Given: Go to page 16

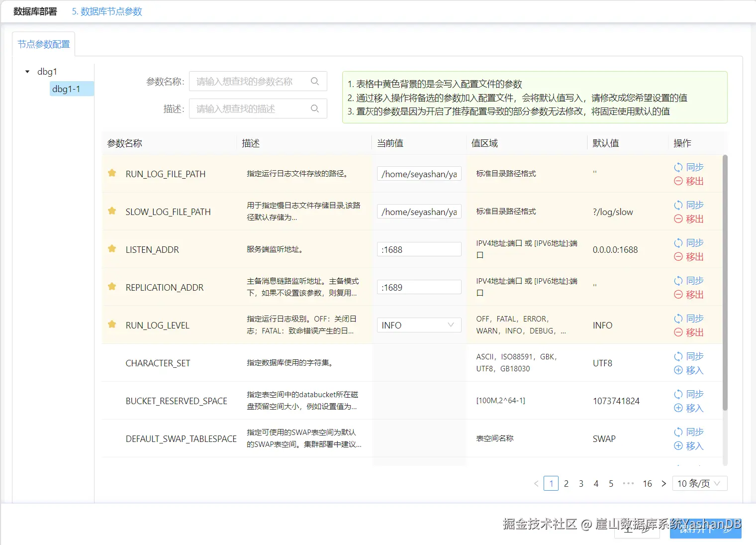Looking at the screenshot, I should tap(647, 483).
